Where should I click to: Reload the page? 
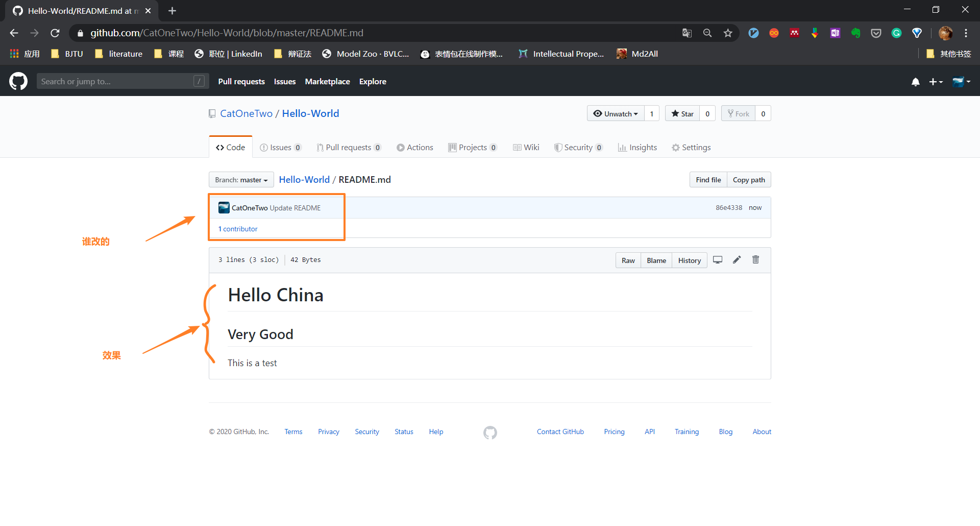click(55, 33)
